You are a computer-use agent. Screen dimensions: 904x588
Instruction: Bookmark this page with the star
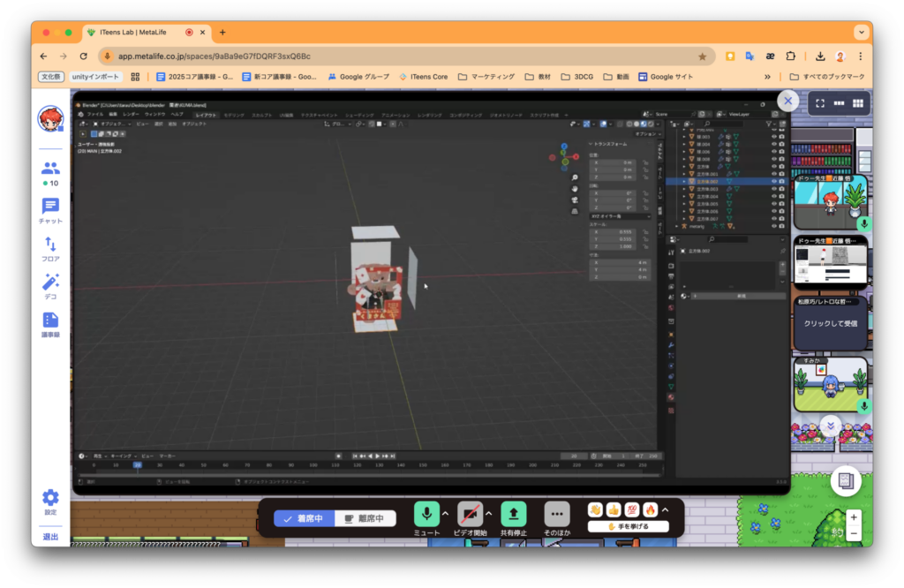pyautogui.click(x=702, y=57)
